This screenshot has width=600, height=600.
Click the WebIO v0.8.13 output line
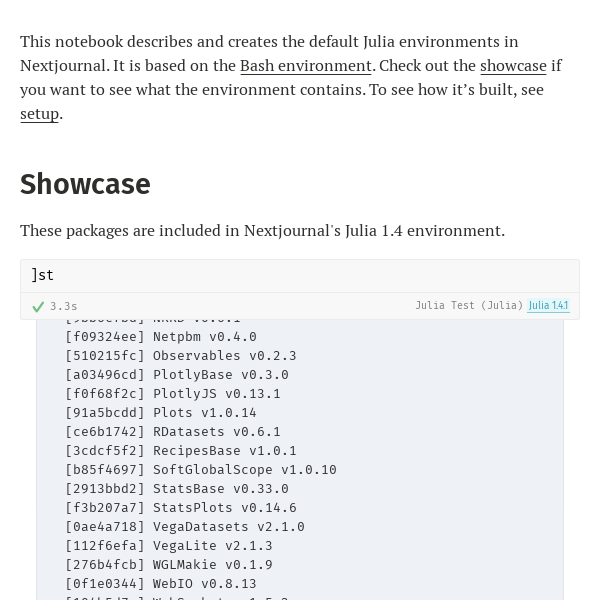click(161, 584)
